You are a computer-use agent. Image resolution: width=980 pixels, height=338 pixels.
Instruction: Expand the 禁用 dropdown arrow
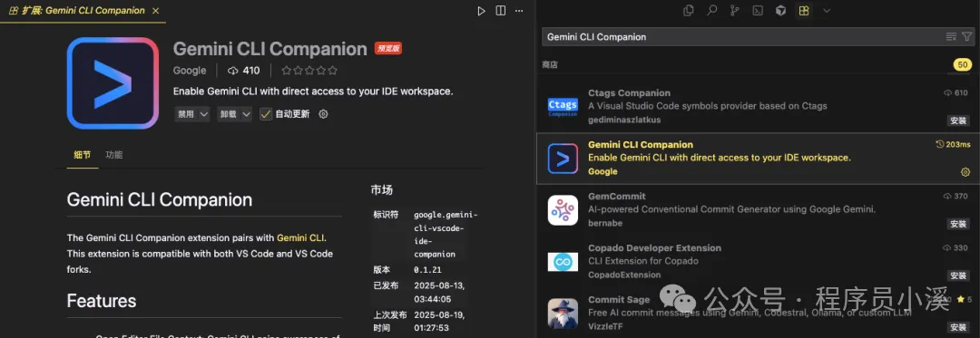click(x=204, y=114)
